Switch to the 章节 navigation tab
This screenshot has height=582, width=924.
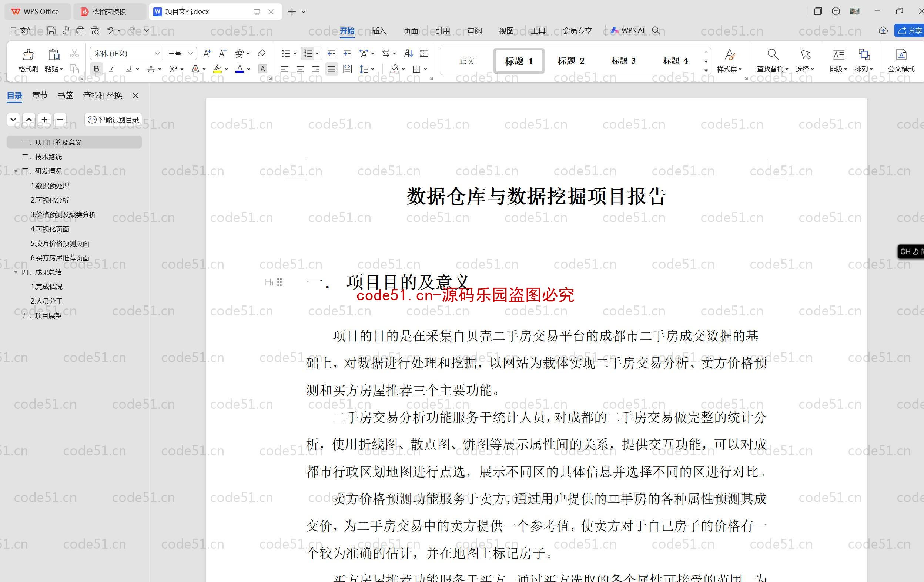pos(40,95)
